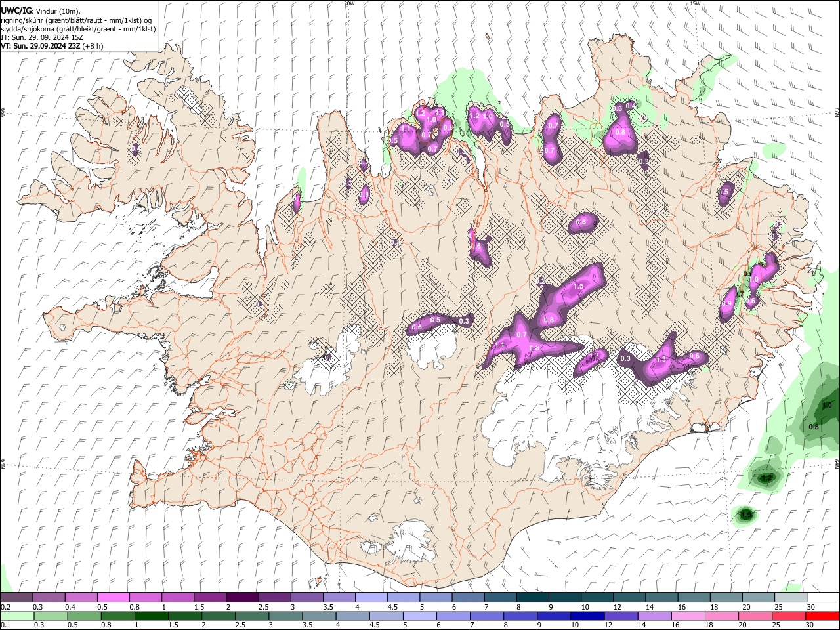Select the pink 16 rain legend swatch
840x630 pixels.
click(687, 616)
